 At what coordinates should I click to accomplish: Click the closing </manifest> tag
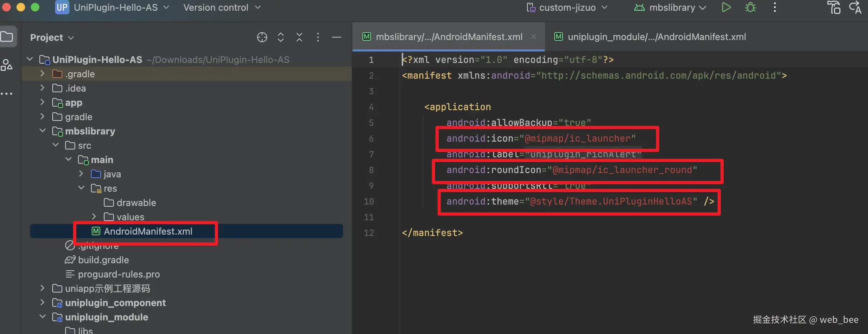click(x=432, y=233)
